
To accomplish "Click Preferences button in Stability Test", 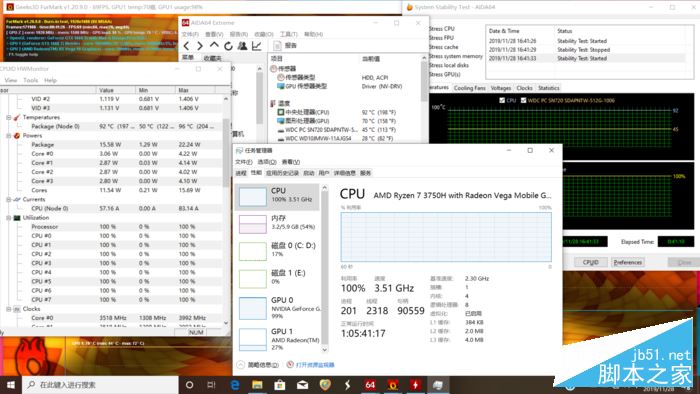I will coord(627,262).
